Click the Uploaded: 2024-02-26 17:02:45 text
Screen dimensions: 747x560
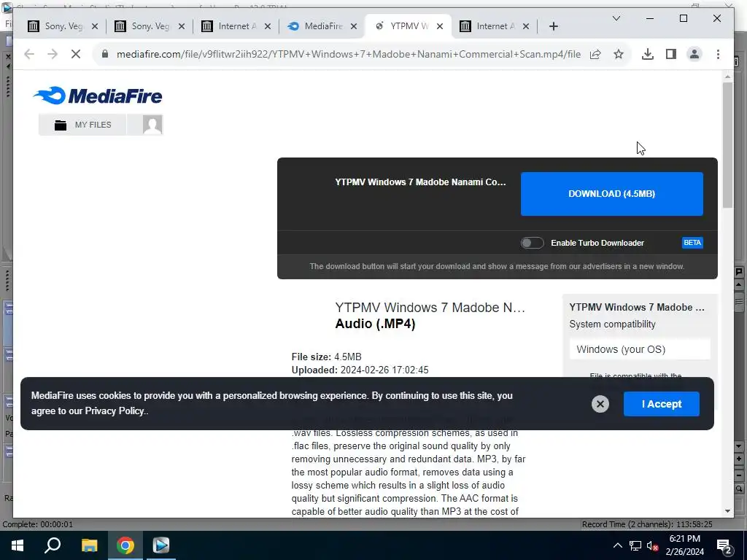(x=360, y=370)
